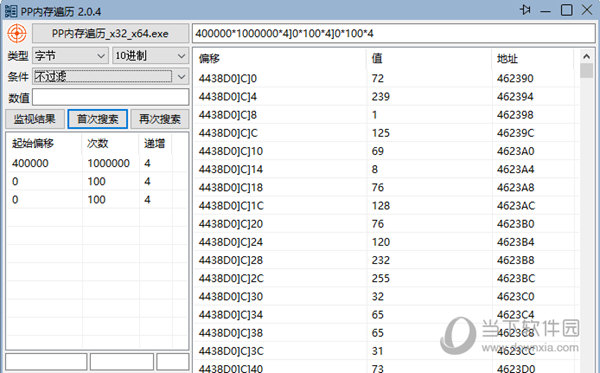This screenshot has width=600, height=373.
Task: Click the 监视结果 button
Action: [x=34, y=119]
